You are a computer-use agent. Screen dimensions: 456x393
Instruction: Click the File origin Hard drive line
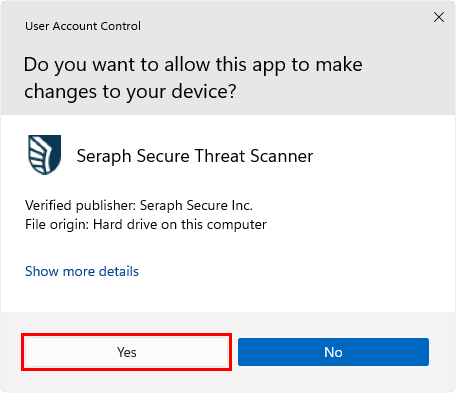click(146, 224)
